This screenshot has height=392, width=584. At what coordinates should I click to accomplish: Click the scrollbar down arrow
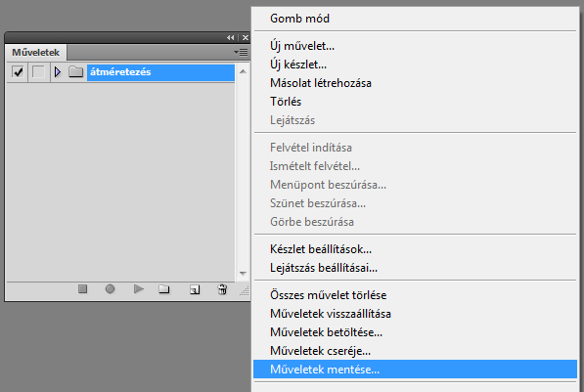click(243, 274)
